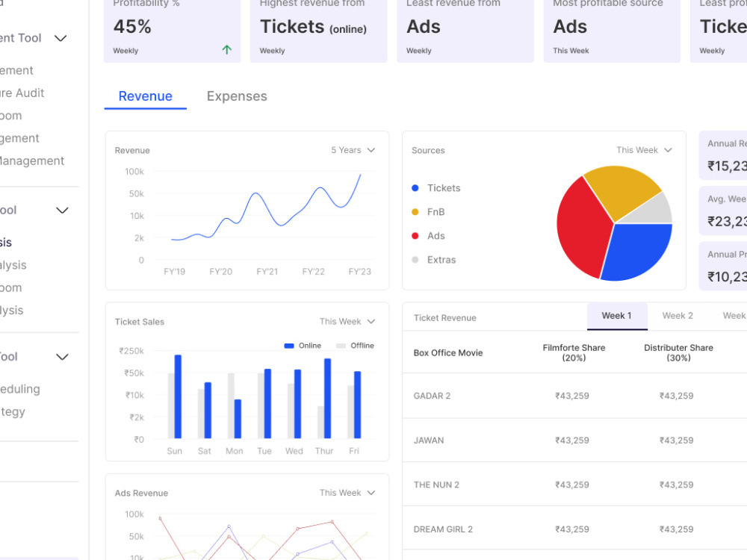Click the red slice of the Sources pie

582,228
